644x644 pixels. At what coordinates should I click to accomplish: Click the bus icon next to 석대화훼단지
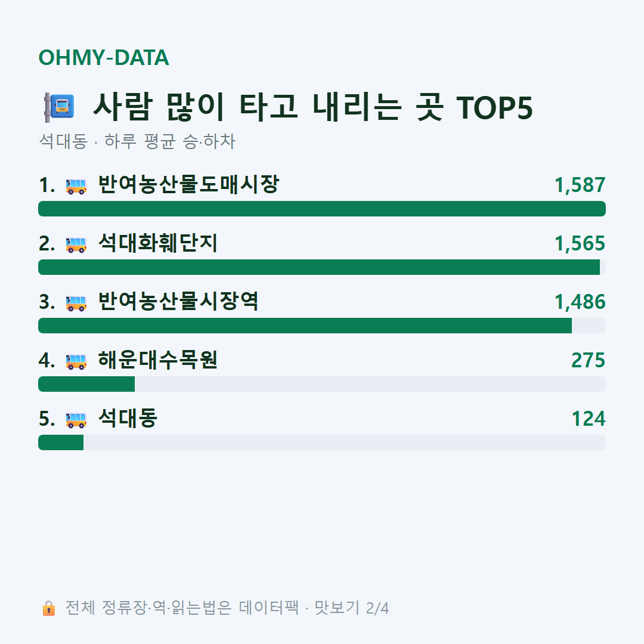76,244
